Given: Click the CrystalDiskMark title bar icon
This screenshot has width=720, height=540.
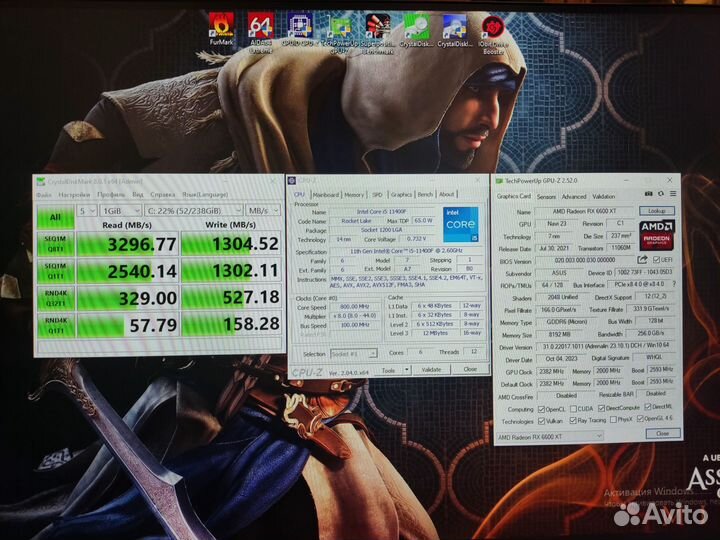Looking at the screenshot, I should [41, 181].
